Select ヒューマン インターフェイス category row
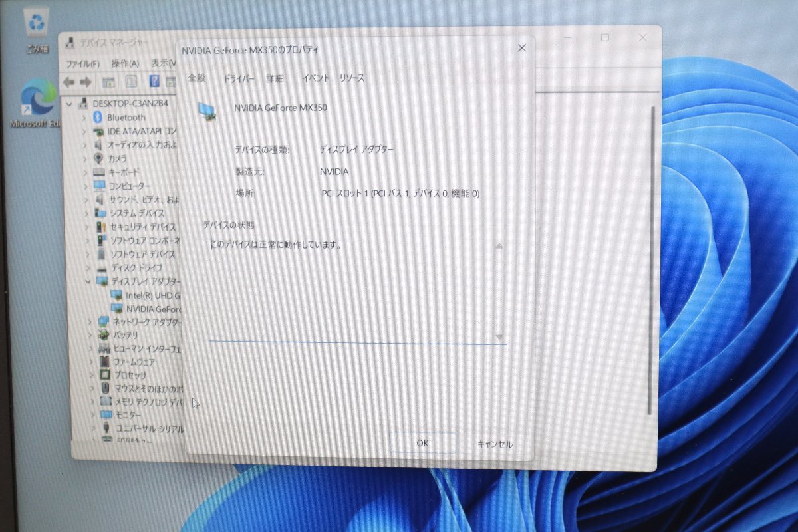Image resolution: width=798 pixels, height=532 pixels. point(140,348)
